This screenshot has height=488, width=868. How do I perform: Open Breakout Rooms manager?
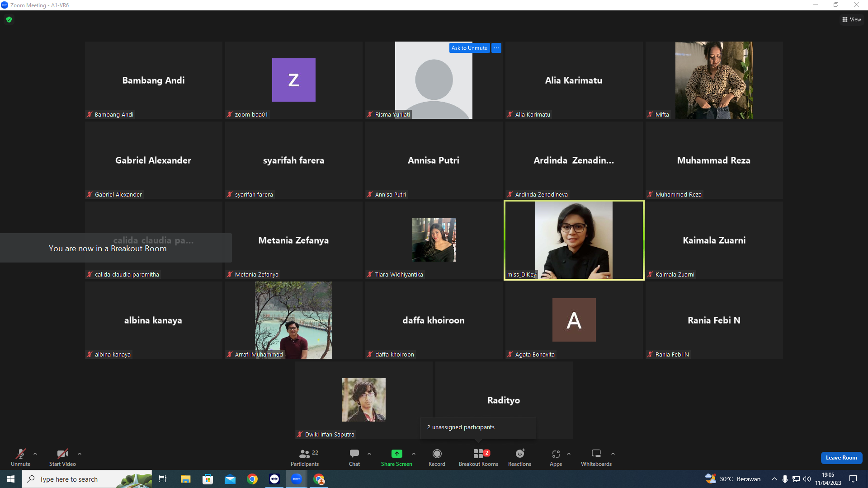tap(478, 457)
